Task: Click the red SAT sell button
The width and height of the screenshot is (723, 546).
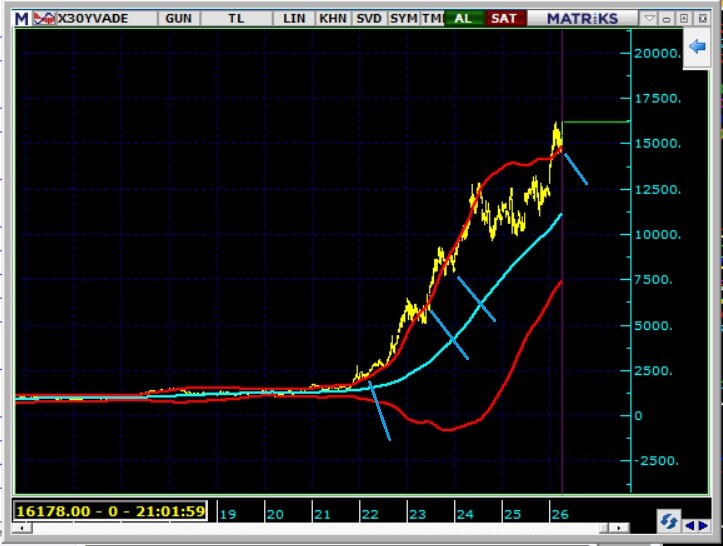Action: pos(503,18)
